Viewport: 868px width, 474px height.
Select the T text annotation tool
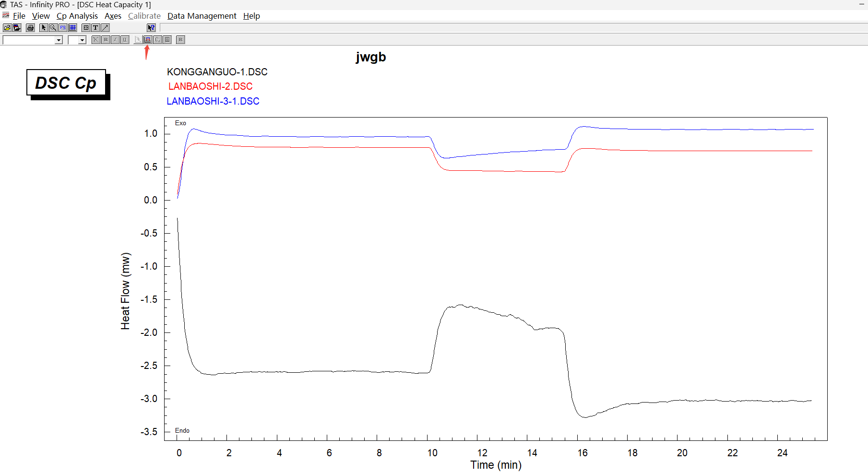[x=95, y=28]
